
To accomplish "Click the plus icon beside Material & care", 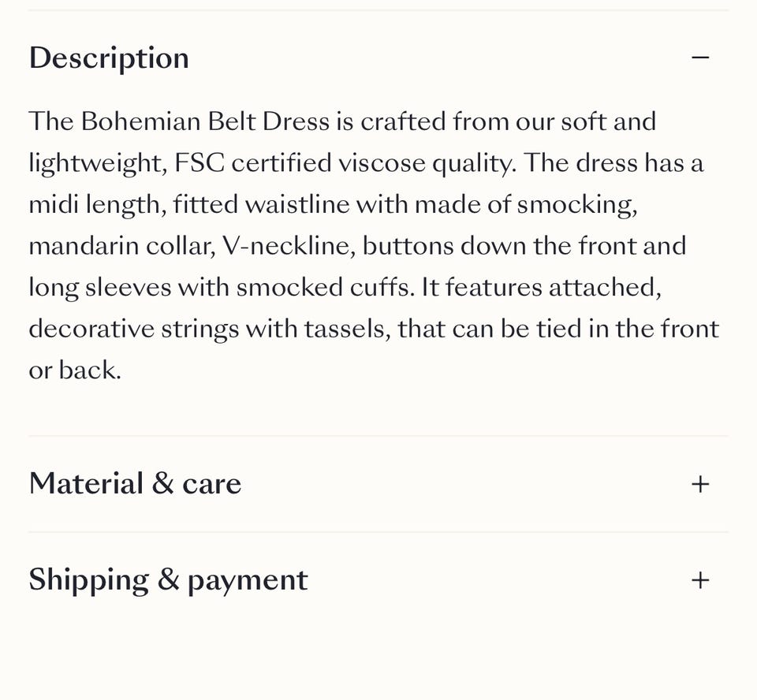I will pos(700,484).
